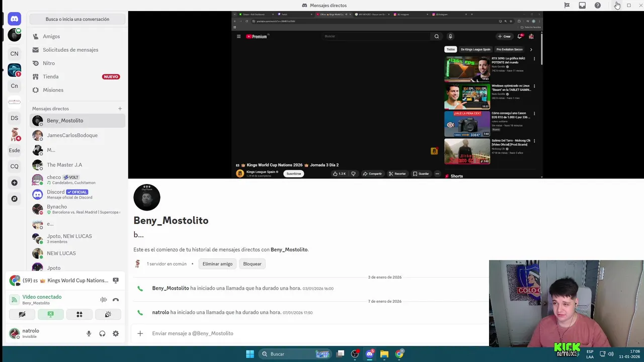Viewport: 644px width, 362px height.
Task: Click the taskbar Buscar search box
Action: (x=294, y=354)
